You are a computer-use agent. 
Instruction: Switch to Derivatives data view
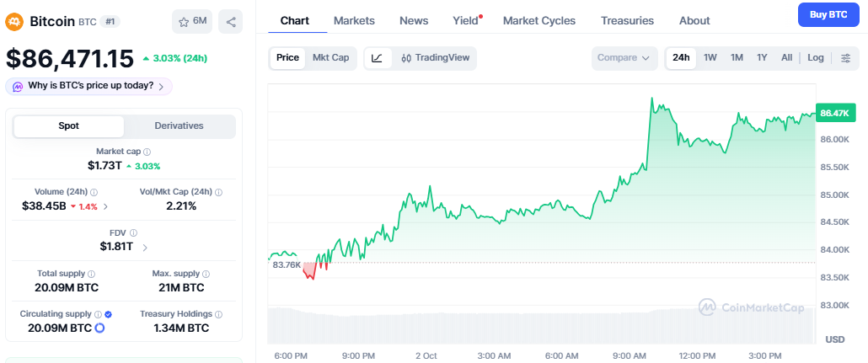[179, 126]
